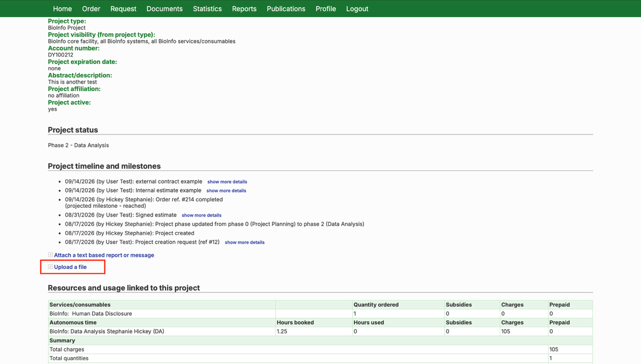
Task: Click the 'Project status' heading
Action: [73, 130]
